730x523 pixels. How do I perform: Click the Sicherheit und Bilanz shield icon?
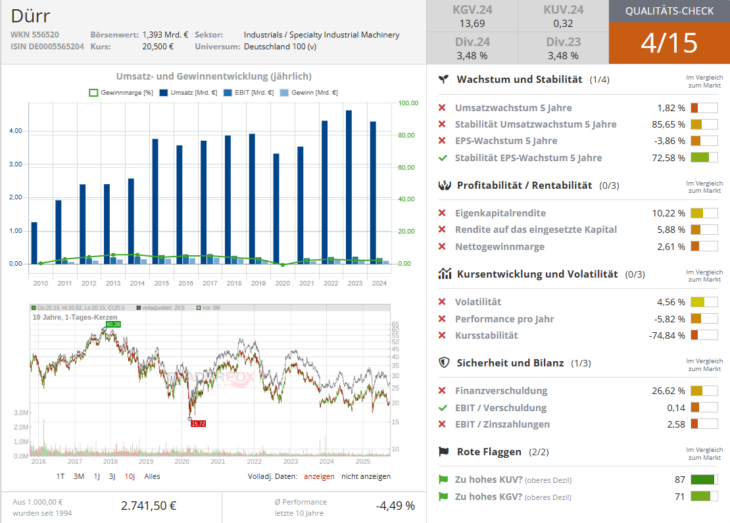443,363
